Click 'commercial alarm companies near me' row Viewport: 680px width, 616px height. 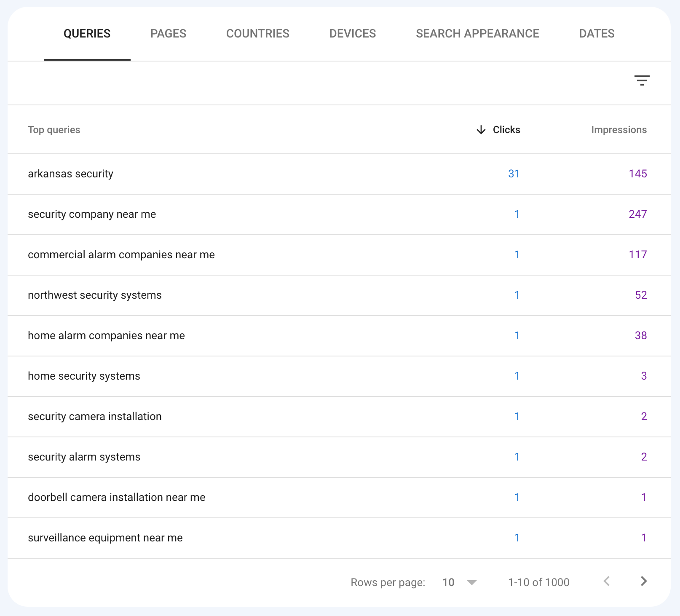[121, 255]
